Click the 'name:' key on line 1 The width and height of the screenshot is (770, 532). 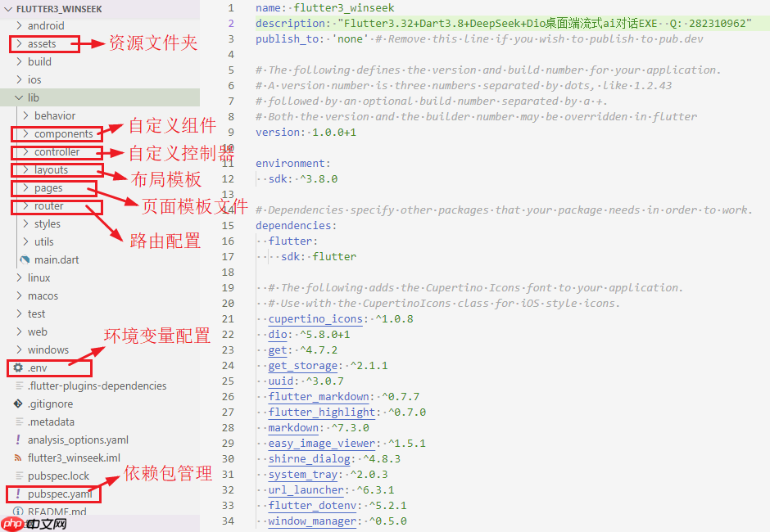[x=271, y=8]
